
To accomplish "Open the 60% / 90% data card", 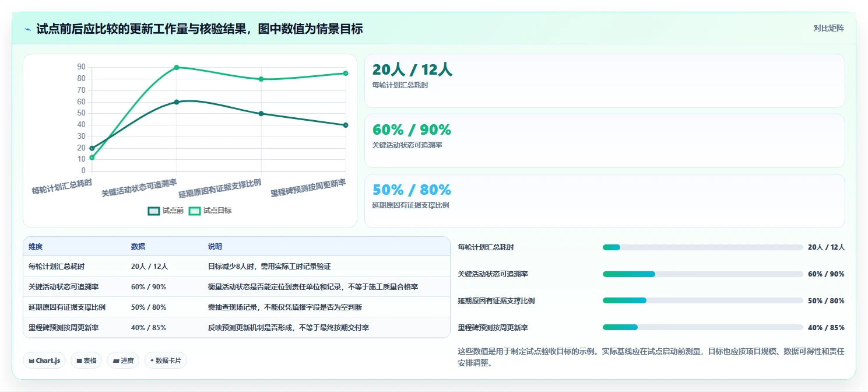I will [605, 141].
